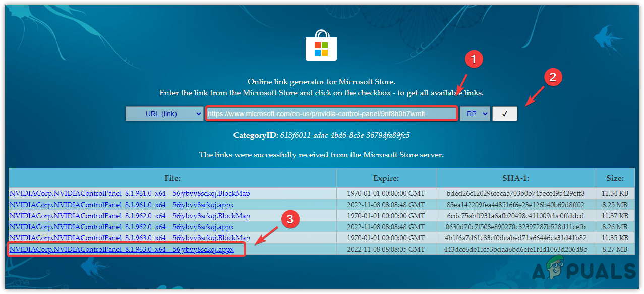The width and height of the screenshot is (644, 294).
Task: Click the SHA-1 column header
Action: click(x=516, y=178)
